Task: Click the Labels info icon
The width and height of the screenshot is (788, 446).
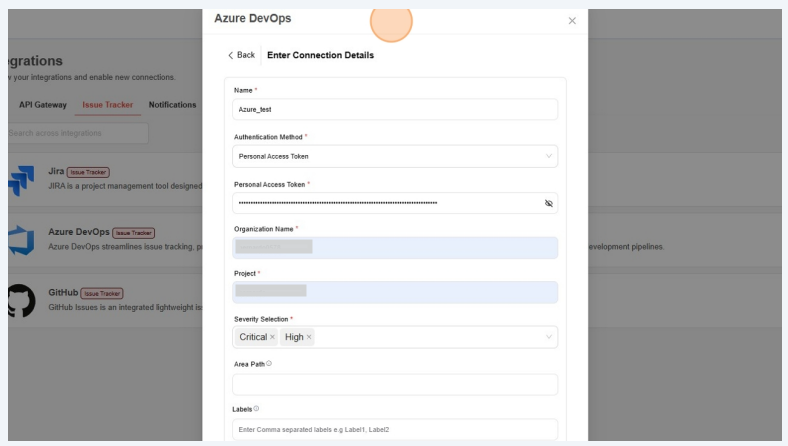Action: [257, 408]
